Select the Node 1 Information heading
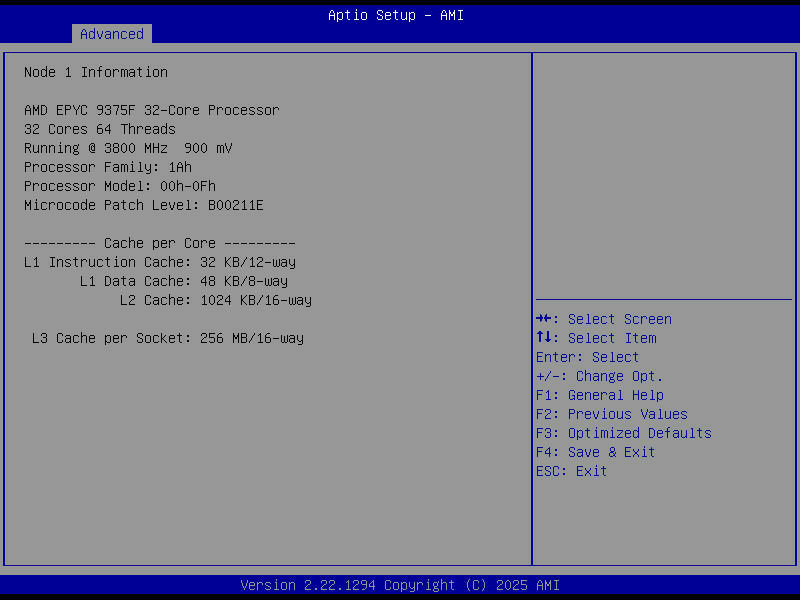The image size is (800, 600). [96, 71]
